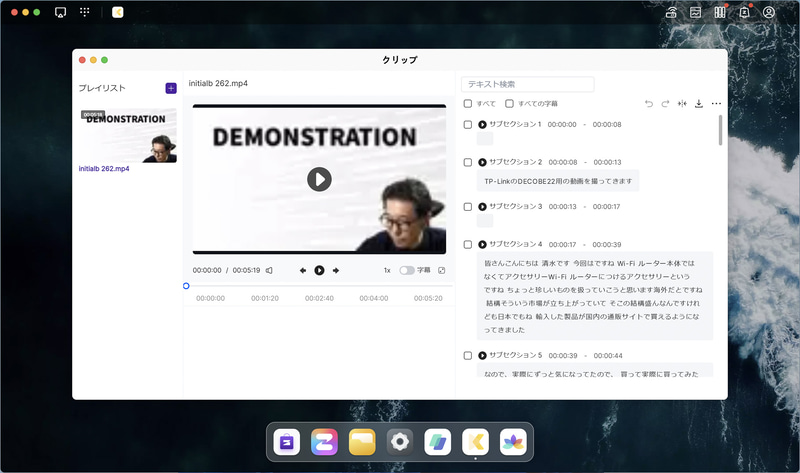Play サブセクション 3 with its play icon

pyautogui.click(x=482, y=207)
